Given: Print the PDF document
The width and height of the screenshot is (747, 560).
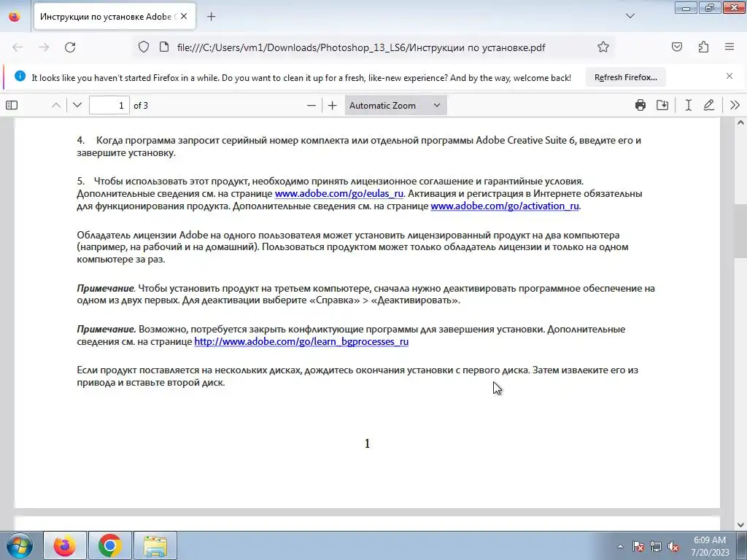Looking at the screenshot, I should click(640, 105).
